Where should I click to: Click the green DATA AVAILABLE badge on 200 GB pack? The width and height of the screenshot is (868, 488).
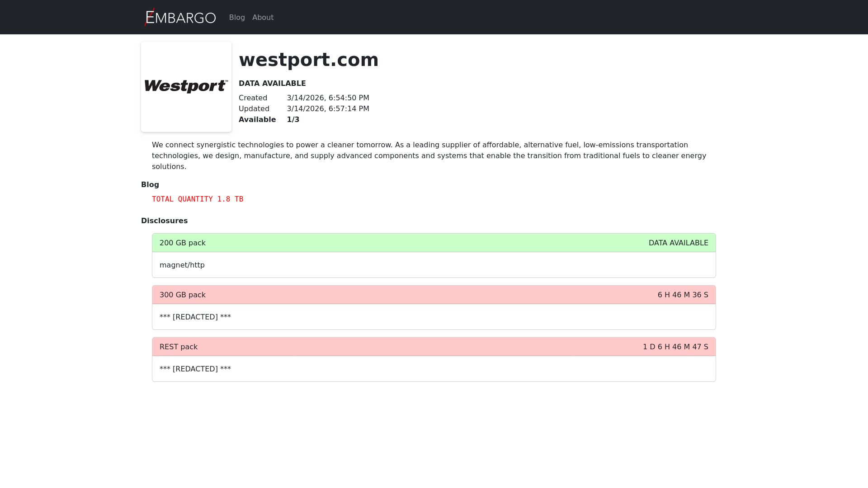click(678, 243)
